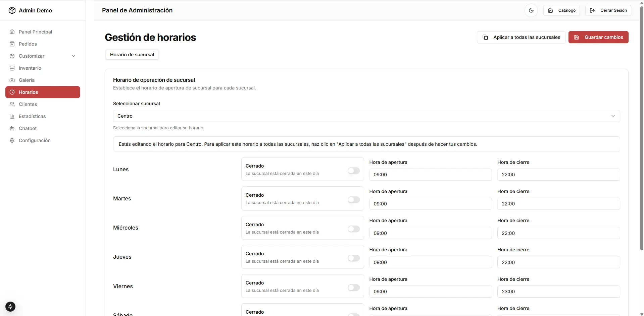Open Pedidos via its bag icon
Viewport: 644px width, 316px height.
tap(12, 44)
